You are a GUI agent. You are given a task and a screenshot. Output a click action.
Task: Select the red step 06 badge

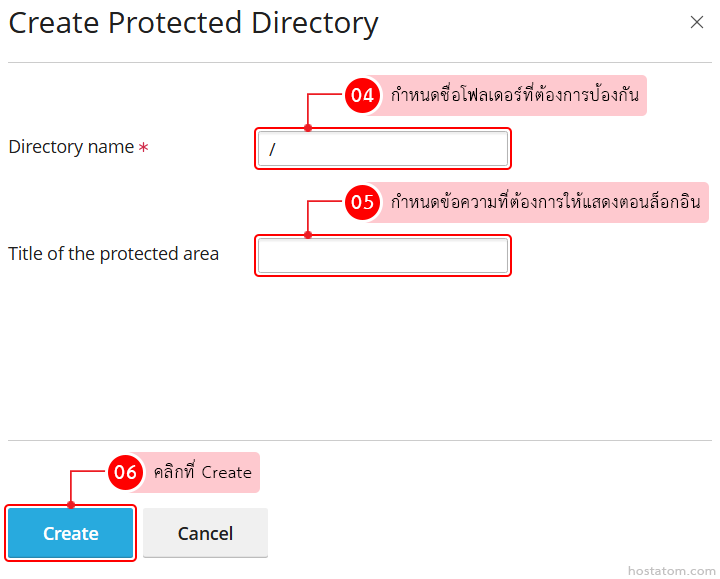coord(124,472)
